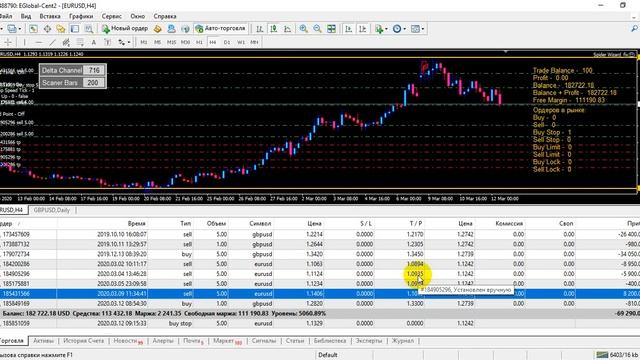Open the Strategy Tester icon

pyautogui.click(x=89, y=29)
